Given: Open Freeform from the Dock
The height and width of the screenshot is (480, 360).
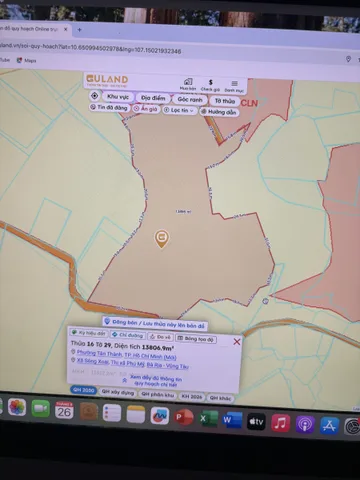Looking at the screenshot, I should [160, 416].
